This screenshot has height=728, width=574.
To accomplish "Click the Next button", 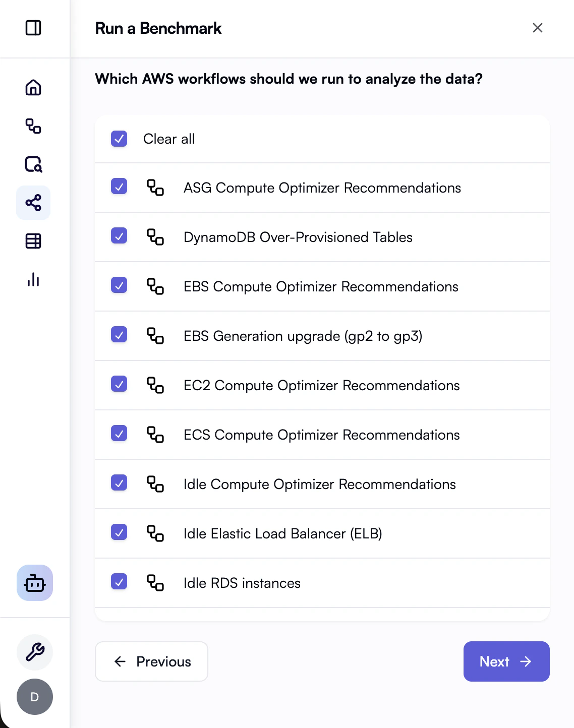I will [506, 661].
